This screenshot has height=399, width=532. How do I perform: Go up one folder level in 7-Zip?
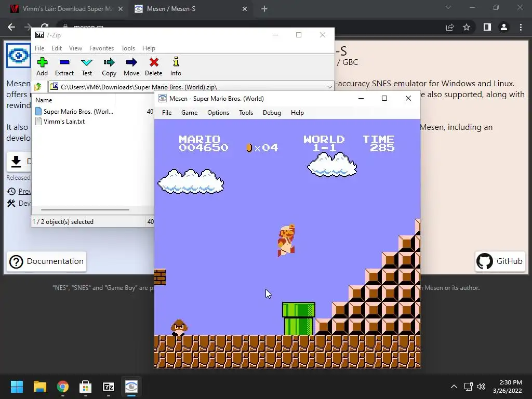(38, 87)
